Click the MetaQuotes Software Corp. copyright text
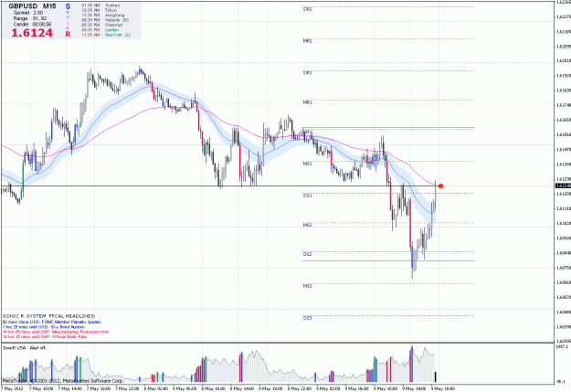Screen dimensions: 571x392 (x=63, y=381)
